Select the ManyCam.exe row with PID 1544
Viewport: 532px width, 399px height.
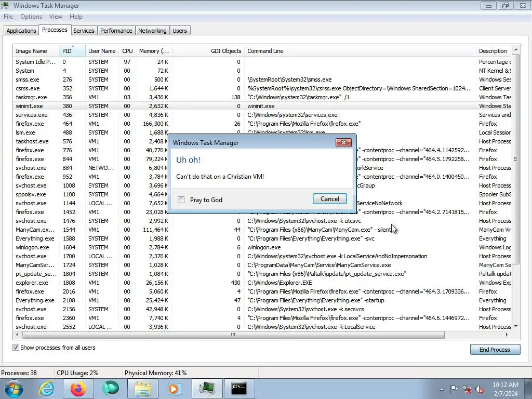262,230
